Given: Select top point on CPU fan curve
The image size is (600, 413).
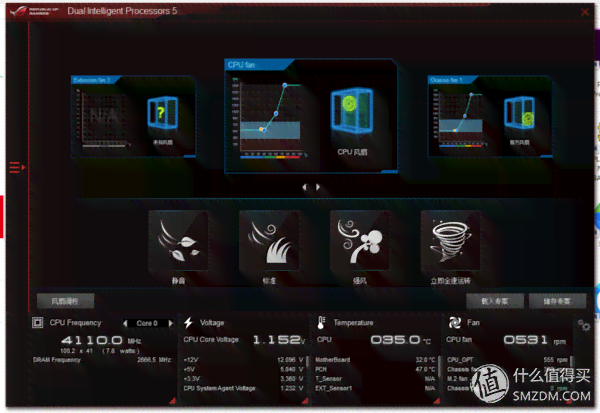Looking at the screenshot, I should 285,85.
